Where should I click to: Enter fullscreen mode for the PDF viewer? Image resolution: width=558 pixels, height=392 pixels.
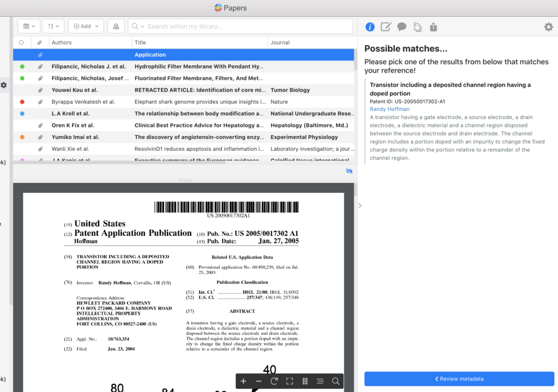pos(289,381)
